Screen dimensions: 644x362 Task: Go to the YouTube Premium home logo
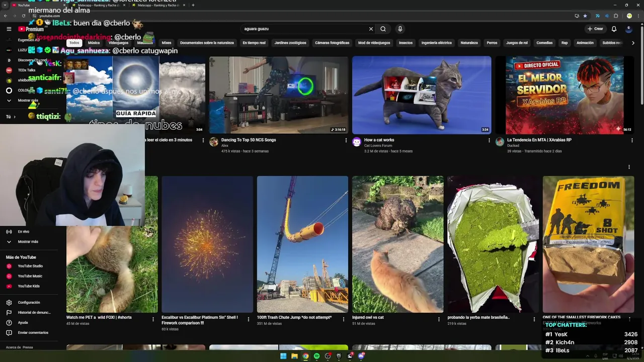(31, 29)
